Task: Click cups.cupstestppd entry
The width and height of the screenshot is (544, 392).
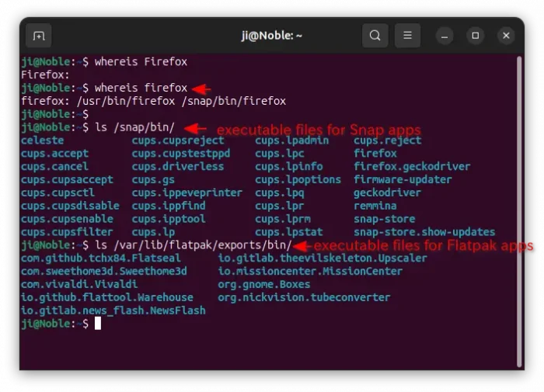Action: coord(181,154)
